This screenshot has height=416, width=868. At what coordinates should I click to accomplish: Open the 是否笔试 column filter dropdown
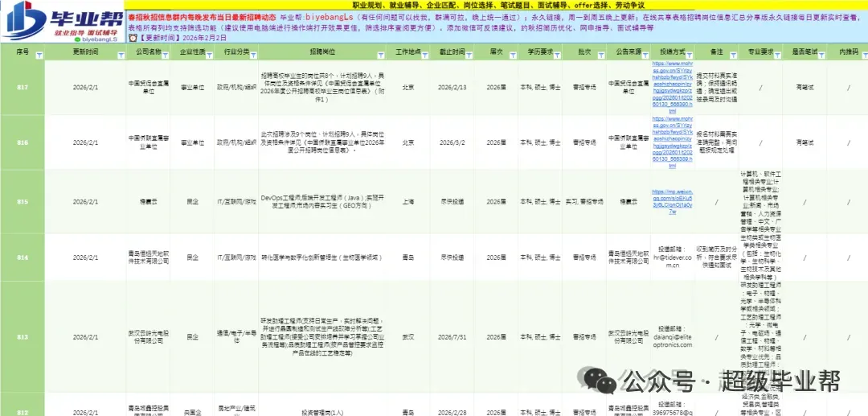[821, 56]
